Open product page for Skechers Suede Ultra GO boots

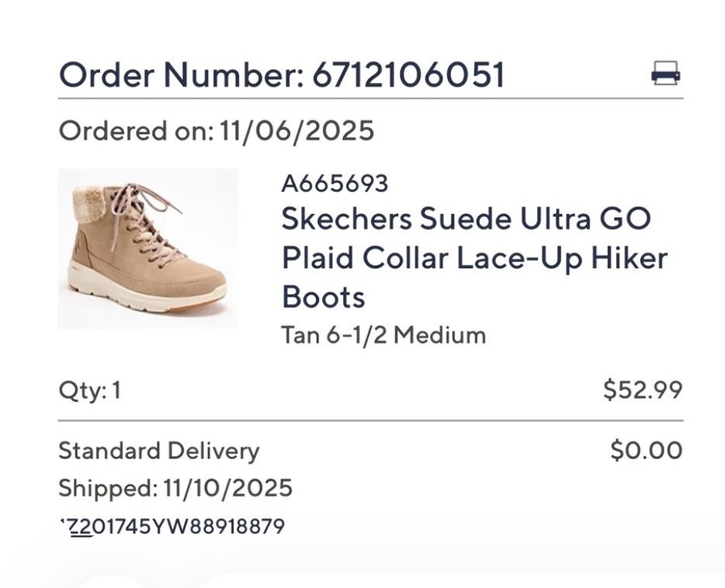466,256
